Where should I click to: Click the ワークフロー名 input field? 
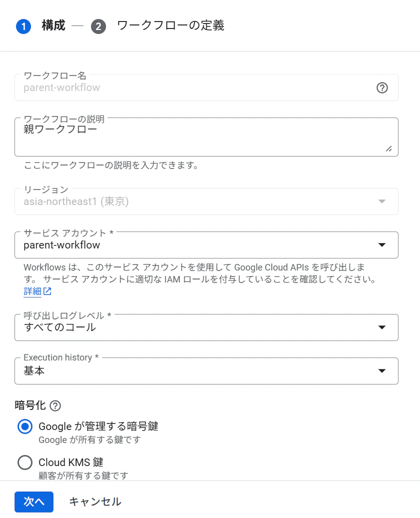[206, 87]
